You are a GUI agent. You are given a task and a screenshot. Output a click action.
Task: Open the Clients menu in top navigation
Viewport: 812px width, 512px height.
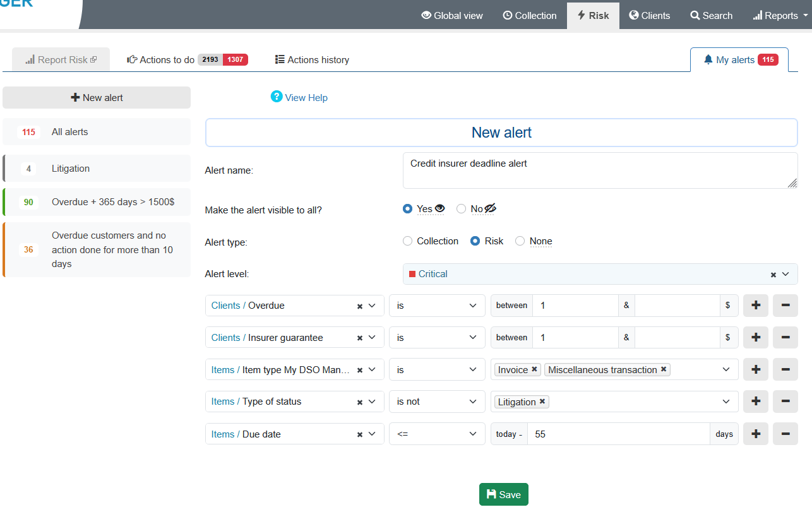pyautogui.click(x=649, y=16)
